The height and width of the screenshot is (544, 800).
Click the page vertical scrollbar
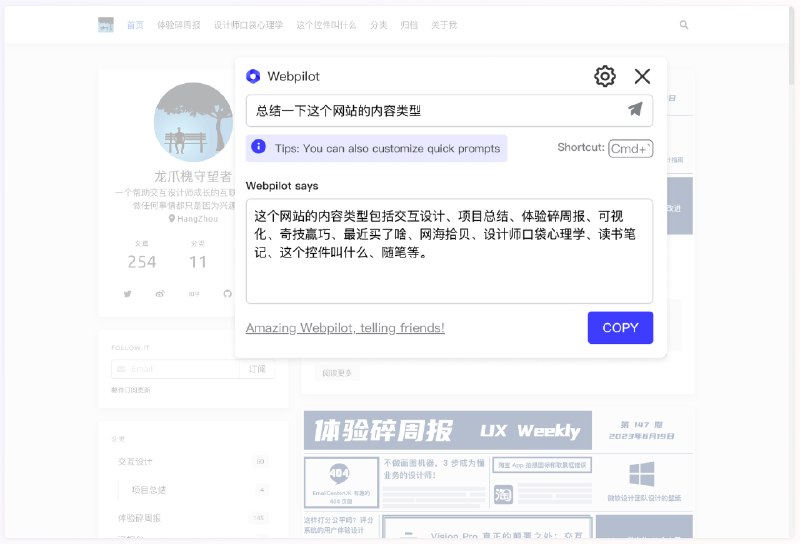point(791,46)
